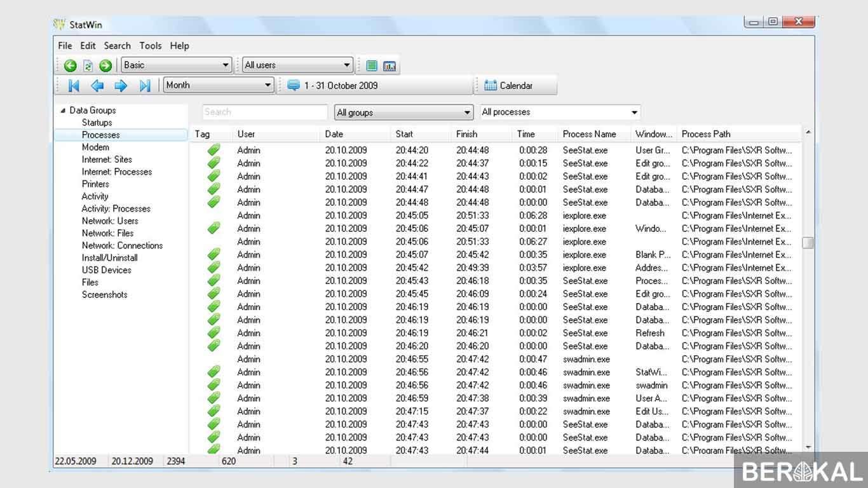Click the 0:06:28 time cell
Viewport: 868px width, 488px height.
(x=533, y=215)
